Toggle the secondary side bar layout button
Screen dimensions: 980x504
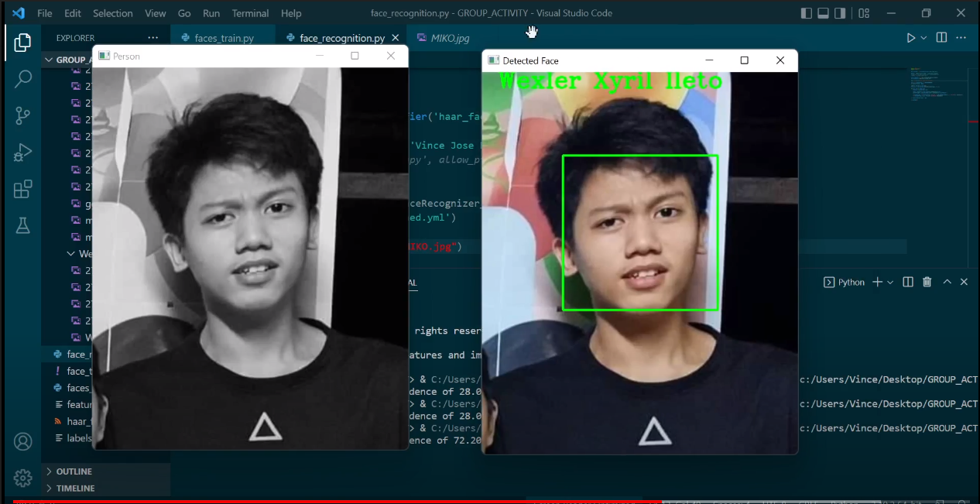tap(840, 13)
